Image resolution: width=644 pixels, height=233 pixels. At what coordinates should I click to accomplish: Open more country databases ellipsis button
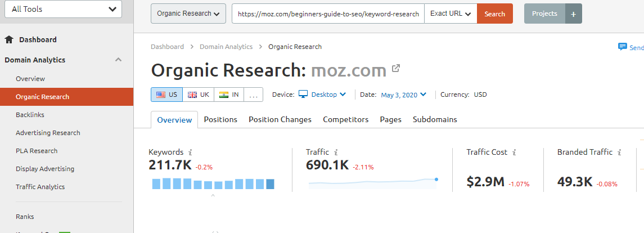(254, 95)
